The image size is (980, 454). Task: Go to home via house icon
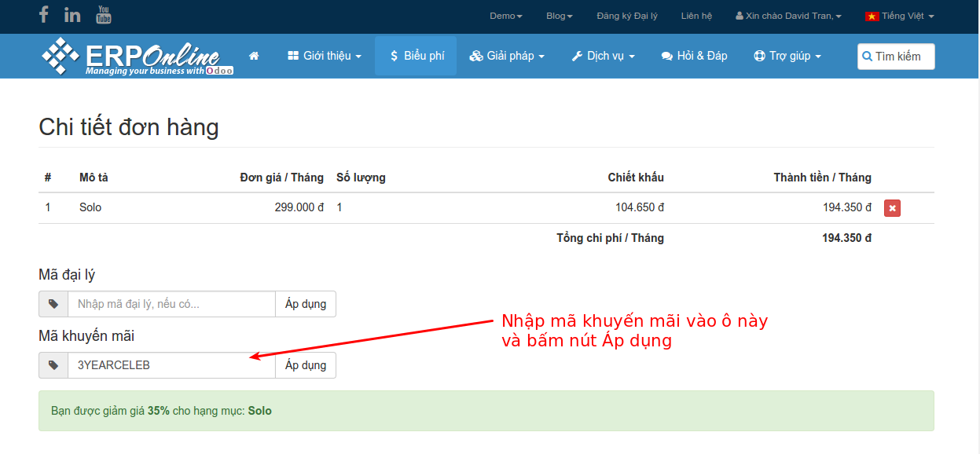coord(254,56)
